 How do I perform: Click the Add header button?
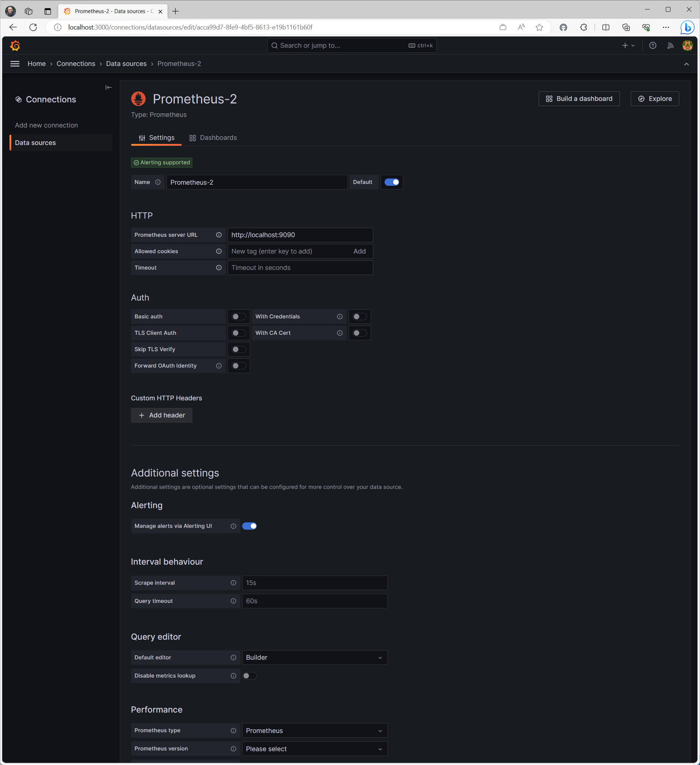162,416
